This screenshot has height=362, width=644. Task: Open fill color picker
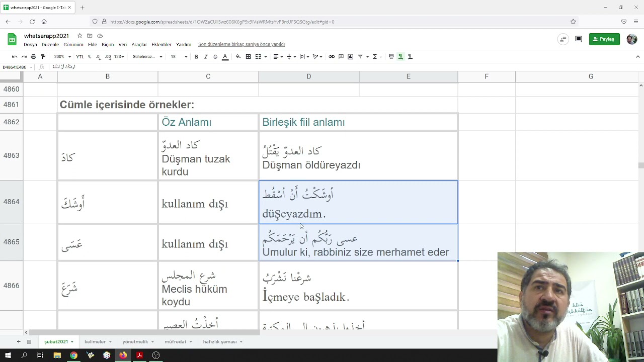(238, 57)
